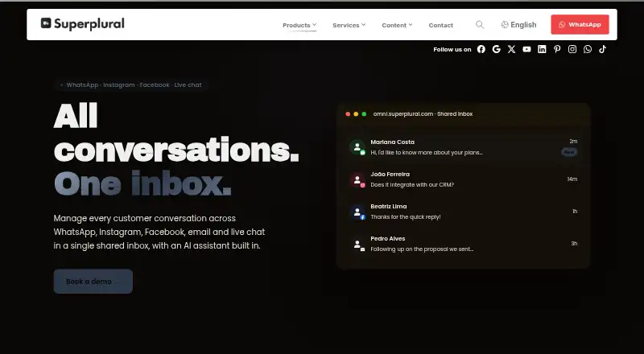Click Beatriz Lima's avatar icon
Image resolution: width=644 pixels, height=354 pixels.
(357, 212)
